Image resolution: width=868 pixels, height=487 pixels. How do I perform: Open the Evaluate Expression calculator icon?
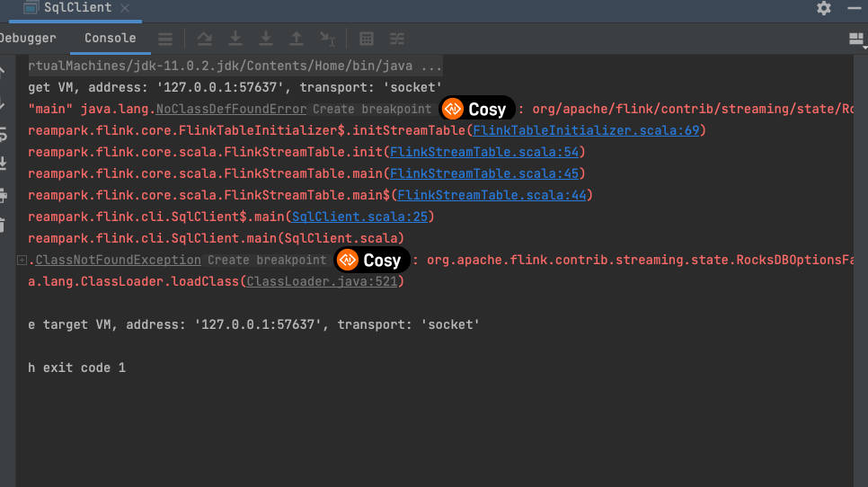[x=367, y=39]
